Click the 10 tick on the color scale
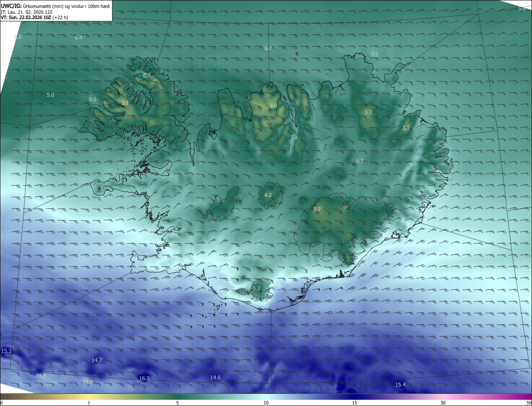 tap(266, 403)
